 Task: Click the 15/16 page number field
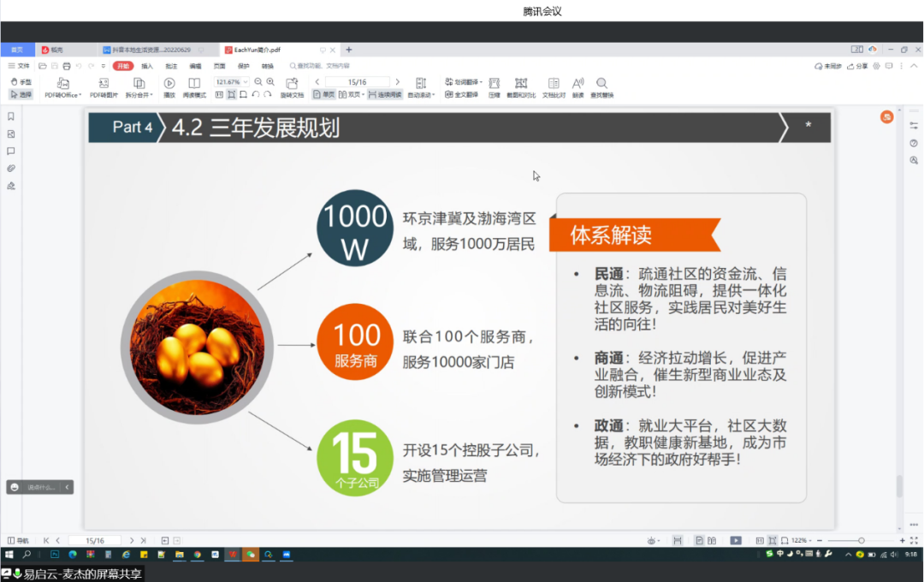pyautogui.click(x=357, y=82)
